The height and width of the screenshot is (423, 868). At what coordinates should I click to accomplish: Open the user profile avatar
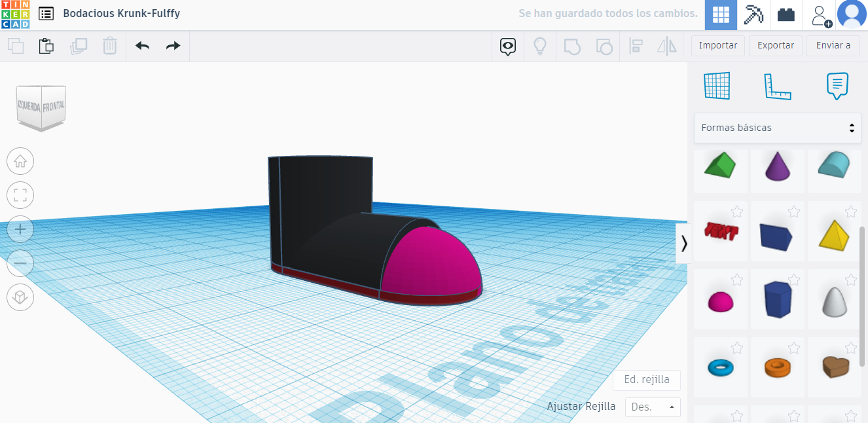(x=852, y=15)
